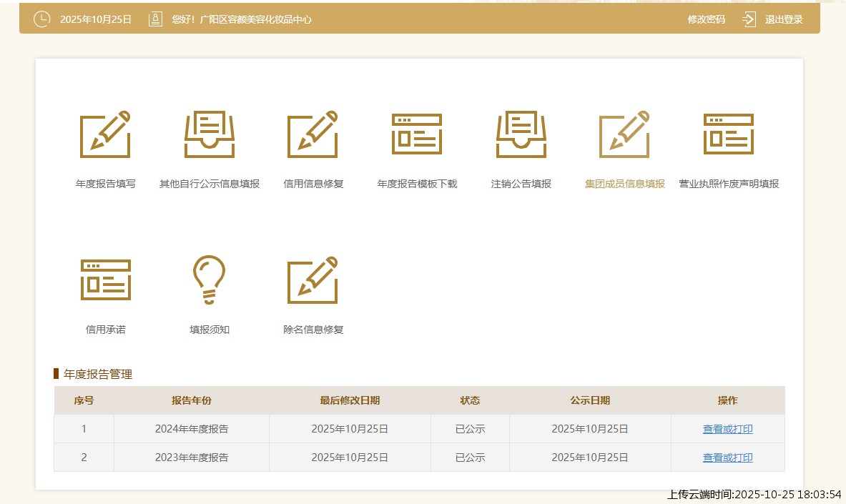This screenshot has height=504, width=846.
Task: Click the 其他自行公示信息填报 inbox icon
Action: coord(210,134)
